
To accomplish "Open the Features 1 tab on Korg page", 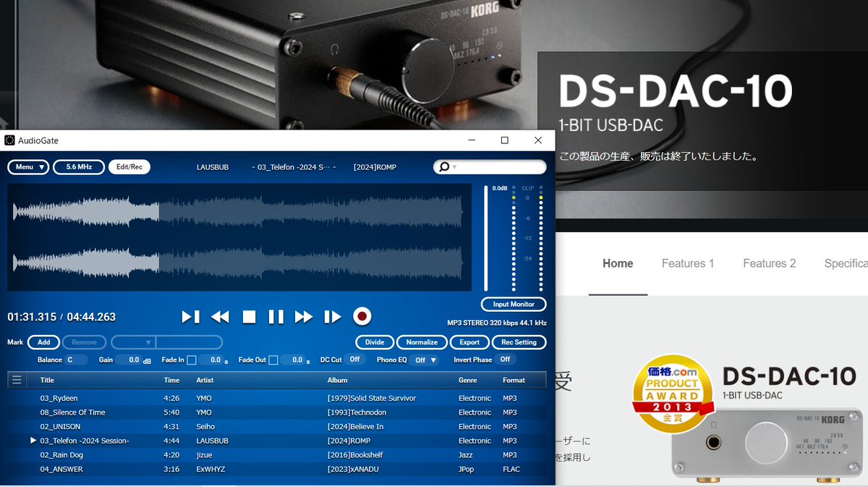I will pyautogui.click(x=688, y=263).
